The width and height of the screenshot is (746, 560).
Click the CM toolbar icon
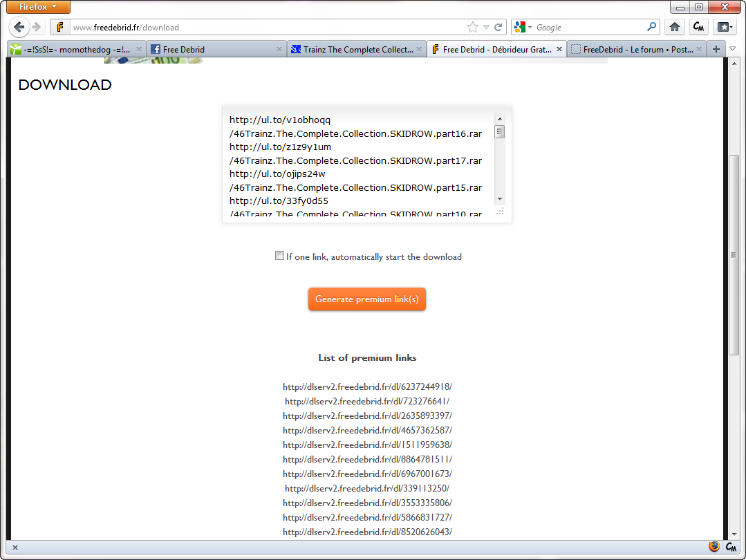pyautogui.click(x=698, y=27)
